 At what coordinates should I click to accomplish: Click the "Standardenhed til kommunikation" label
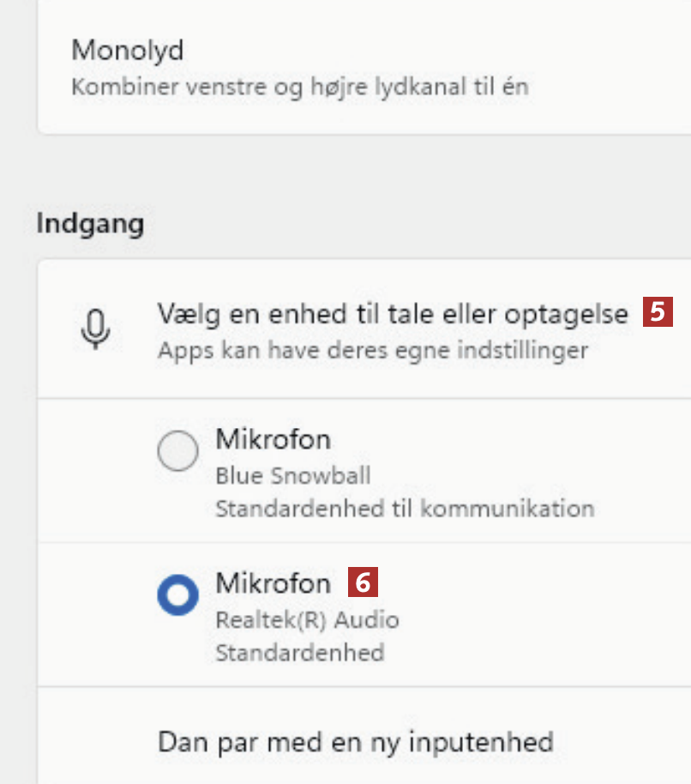point(405,508)
